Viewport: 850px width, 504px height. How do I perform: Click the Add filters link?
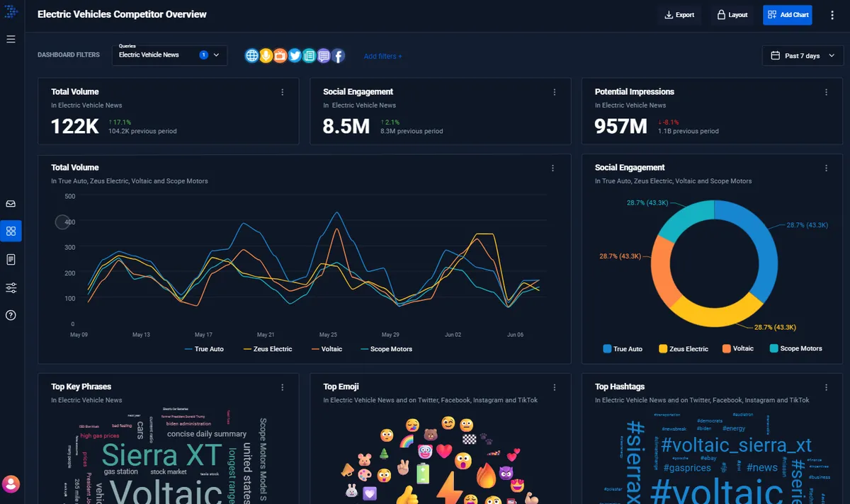click(382, 56)
